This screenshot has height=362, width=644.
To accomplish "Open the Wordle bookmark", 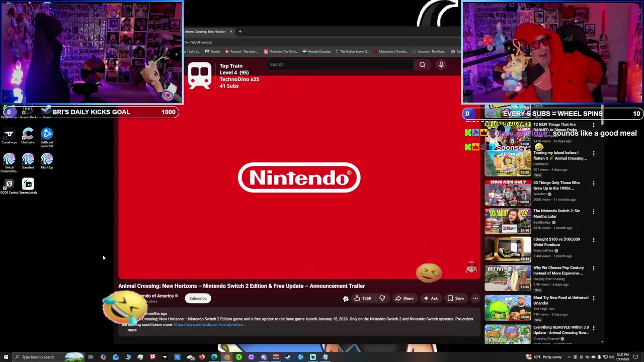I will (213, 51).
